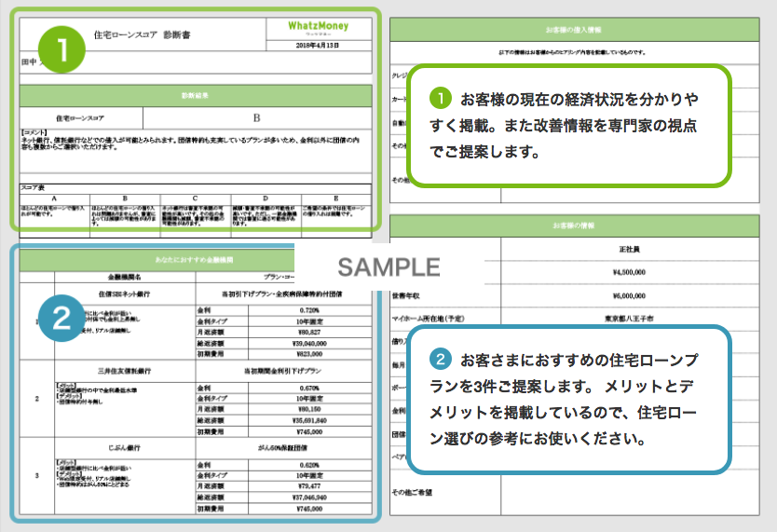
Task: Click 初期費用 label in the じぶん銀行 block
Action: coord(211,509)
